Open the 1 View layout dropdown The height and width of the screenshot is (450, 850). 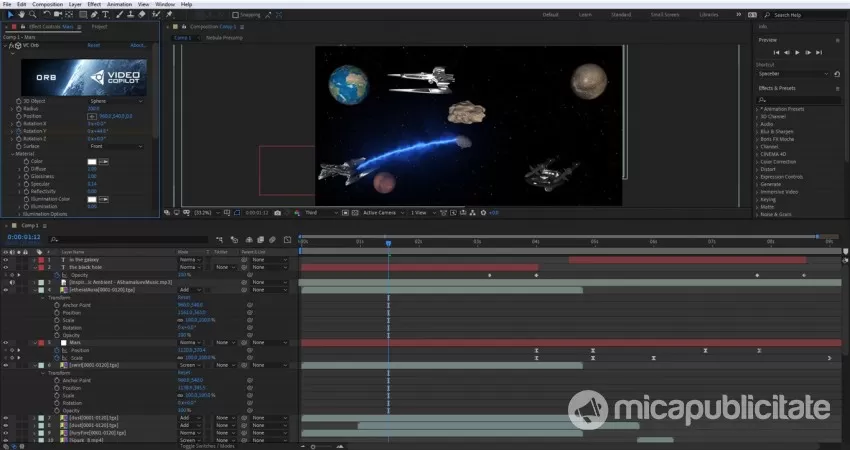click(422, 213)
